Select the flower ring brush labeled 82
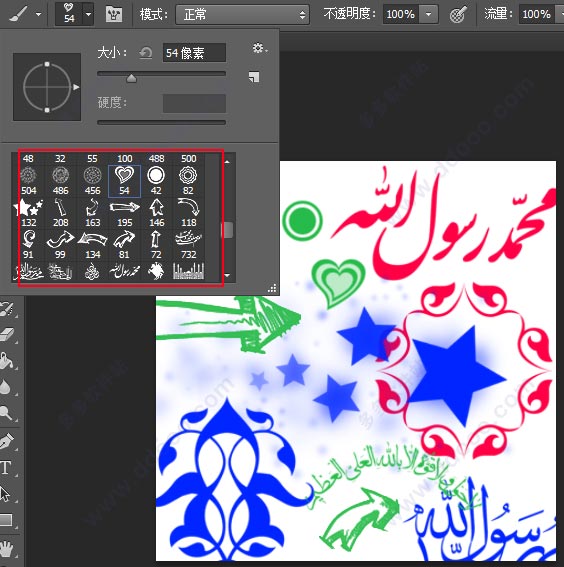564x567 pixels. pos(188,181)
